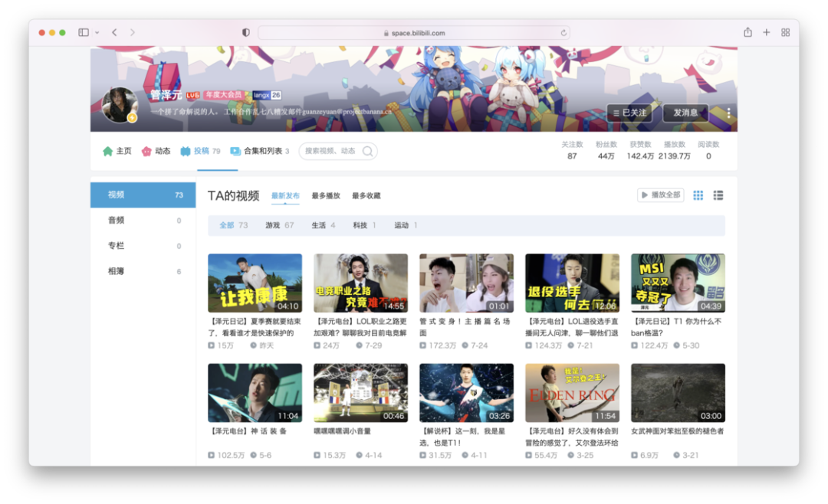The image size is (828, 504).
Task: Show the tab overview grid icon
Action: [786, 32]
